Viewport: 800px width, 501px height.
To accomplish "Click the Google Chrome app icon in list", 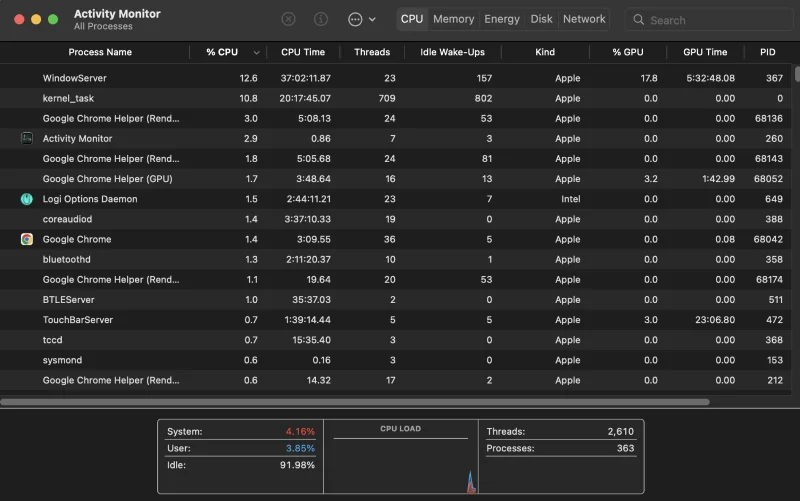I will (27, 239).
